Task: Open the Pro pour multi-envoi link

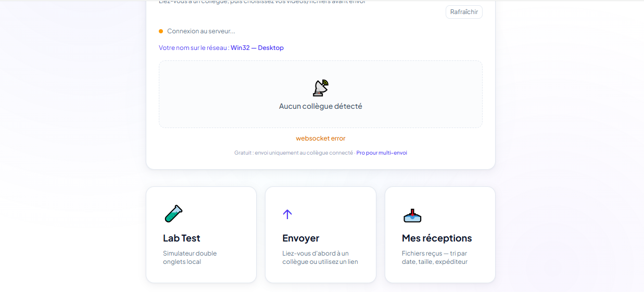Action: click(x=382, y=153)
